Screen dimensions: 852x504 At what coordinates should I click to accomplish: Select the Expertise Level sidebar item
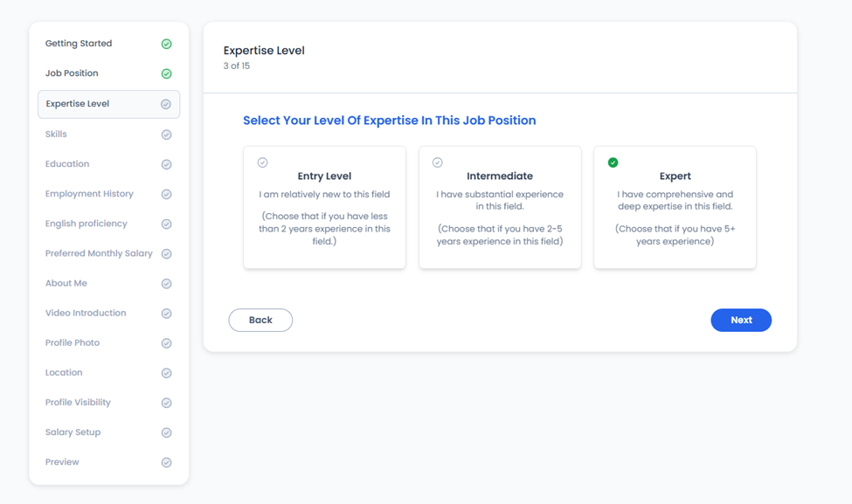click(108, 104)
